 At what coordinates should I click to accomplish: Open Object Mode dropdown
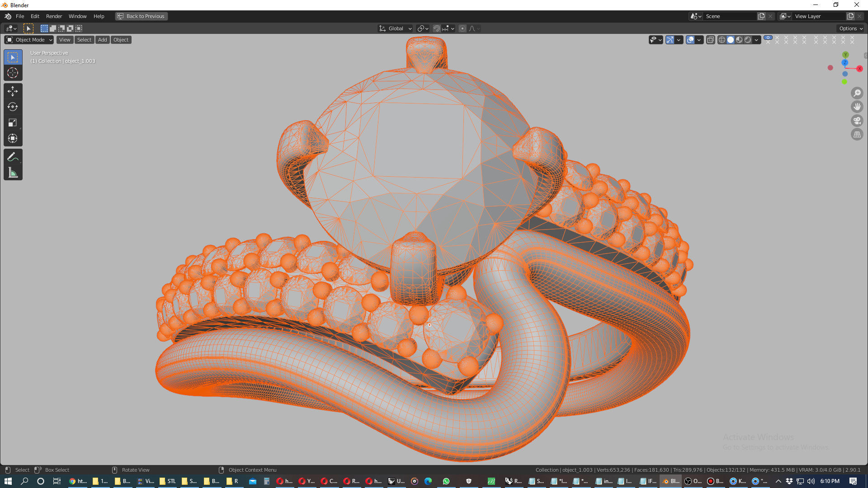click(29, 40)
